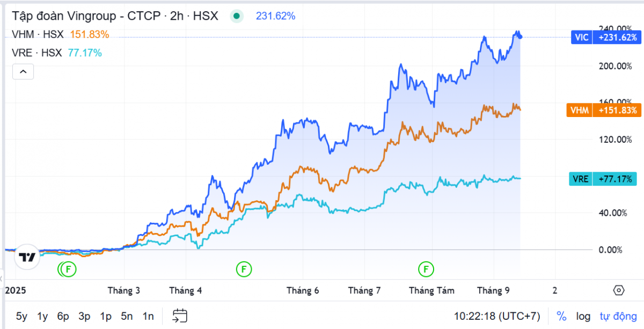Click the orange VHM price label
The width and height of the screenshot is (644, 329).
click(x=603, y=111)
